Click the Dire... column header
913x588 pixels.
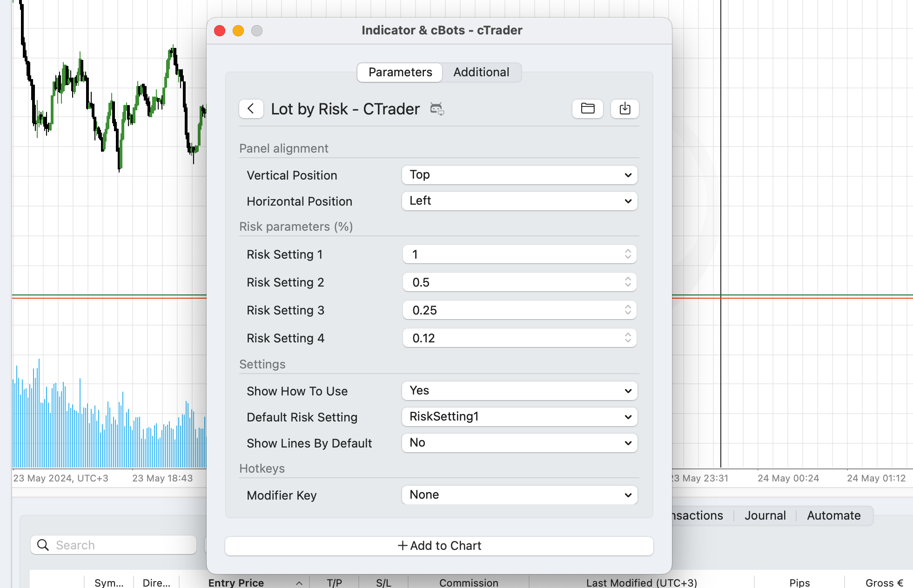156,583
